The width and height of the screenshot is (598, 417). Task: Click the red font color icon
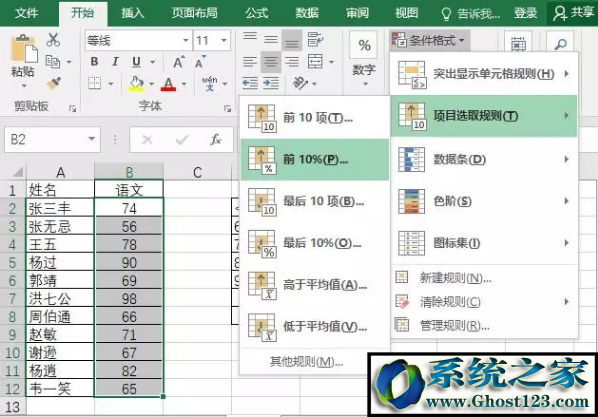[168, 84]
